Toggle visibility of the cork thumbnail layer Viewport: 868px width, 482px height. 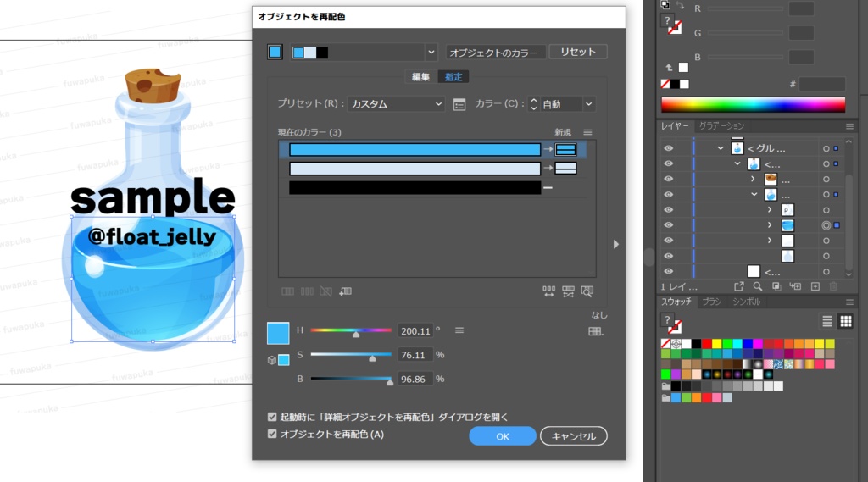(668, 179)
